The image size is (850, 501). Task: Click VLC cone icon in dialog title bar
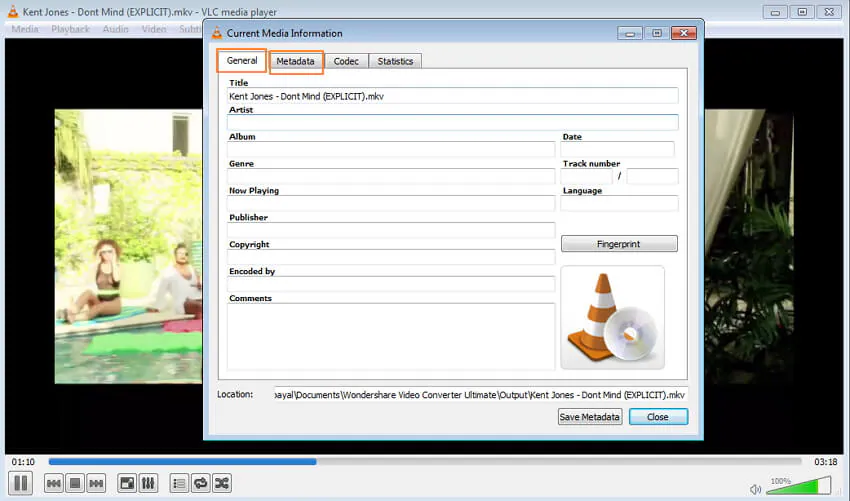point(217,33)
